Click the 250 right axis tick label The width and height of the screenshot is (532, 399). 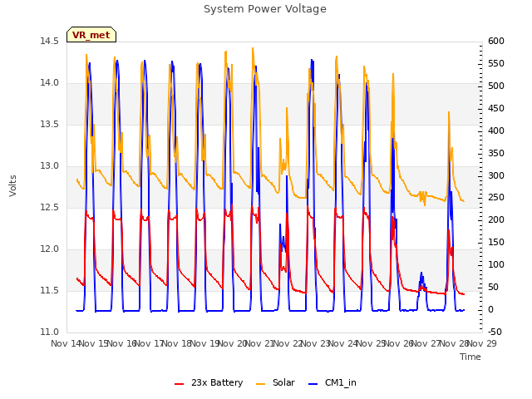tap(496, 198)
